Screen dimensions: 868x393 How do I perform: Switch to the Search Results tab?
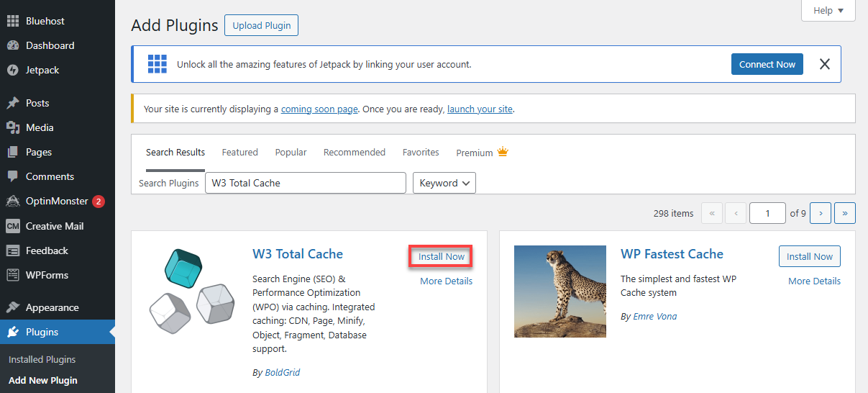tap(175, 153)
